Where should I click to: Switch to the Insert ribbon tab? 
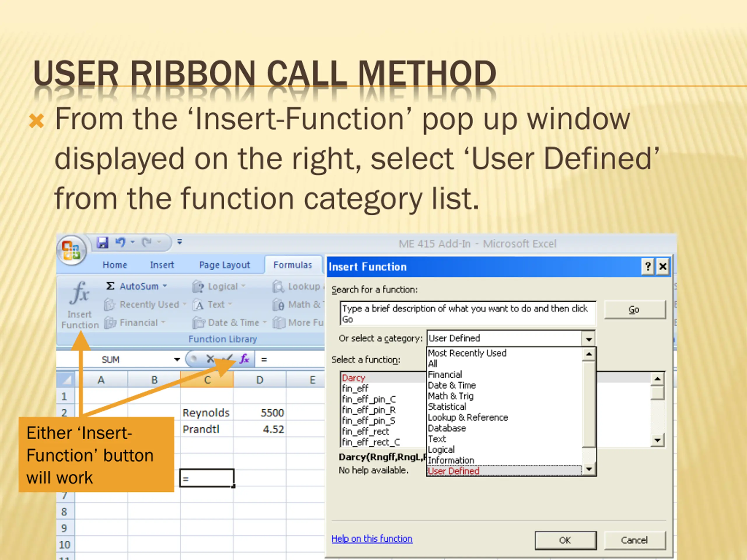coord(162,265)
